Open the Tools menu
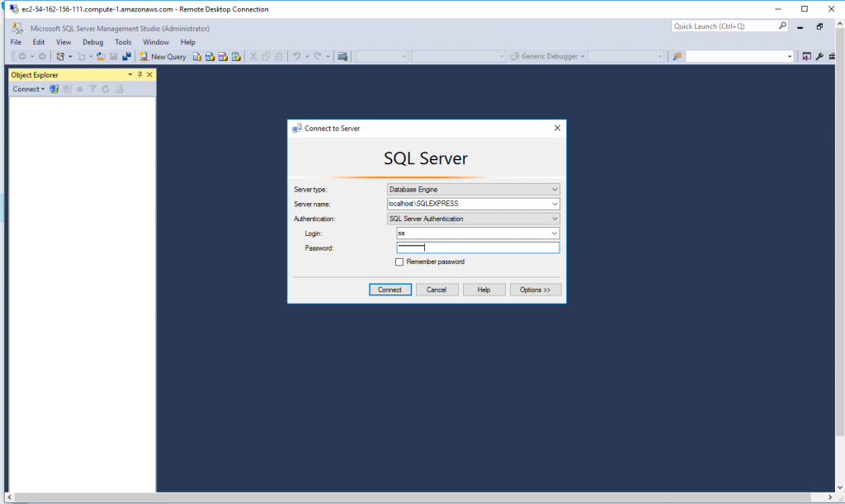845x504 pixels. [123, 42]
